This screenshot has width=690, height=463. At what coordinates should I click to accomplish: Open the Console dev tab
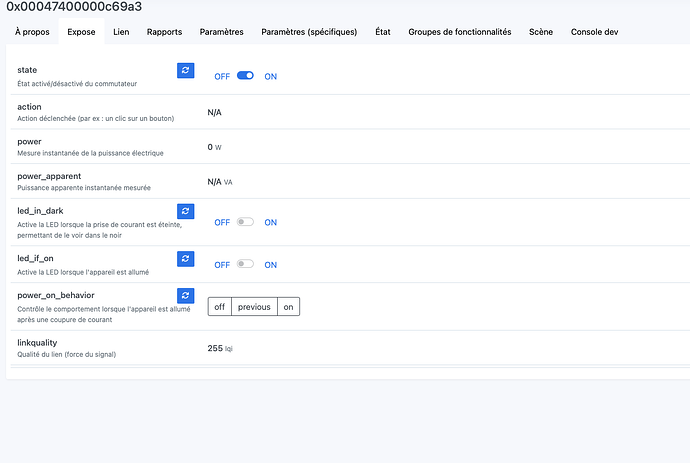coord(594,32)
